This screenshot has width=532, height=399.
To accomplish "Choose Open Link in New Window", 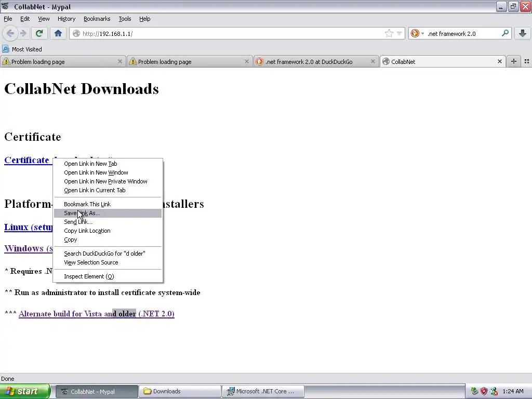I will [108, 172].
